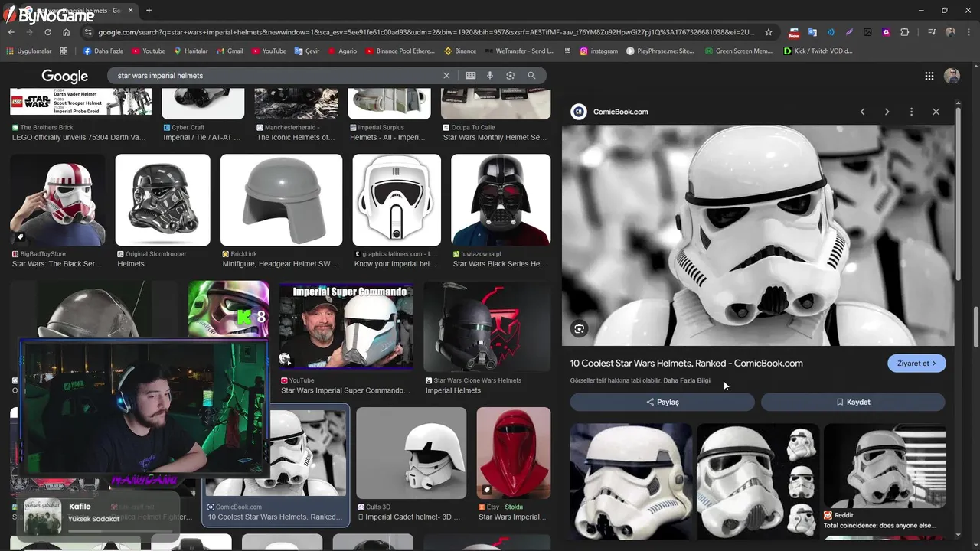
Task: Open the Chrome profile avatar in toolbar
Action: [950, 32]
